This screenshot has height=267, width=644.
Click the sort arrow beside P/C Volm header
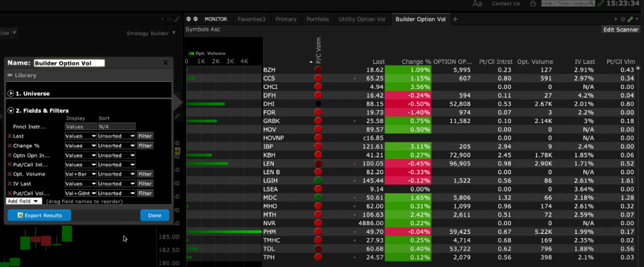tap(311, 62)
